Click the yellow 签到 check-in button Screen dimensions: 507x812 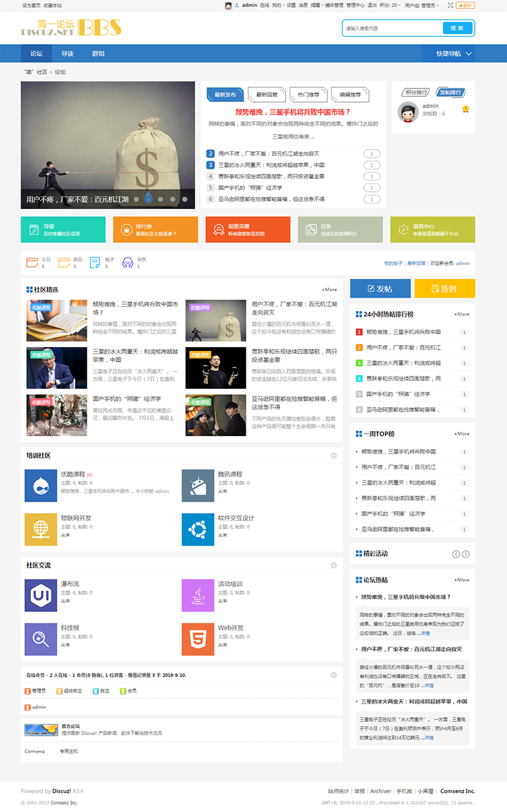[445, 289]
